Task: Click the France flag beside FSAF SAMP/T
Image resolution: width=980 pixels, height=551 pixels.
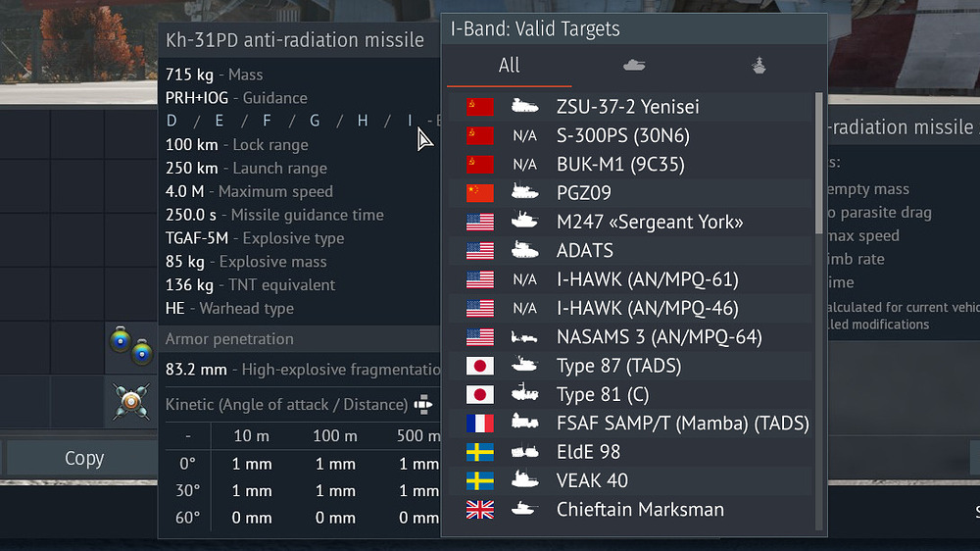Action: pos(480,424)
